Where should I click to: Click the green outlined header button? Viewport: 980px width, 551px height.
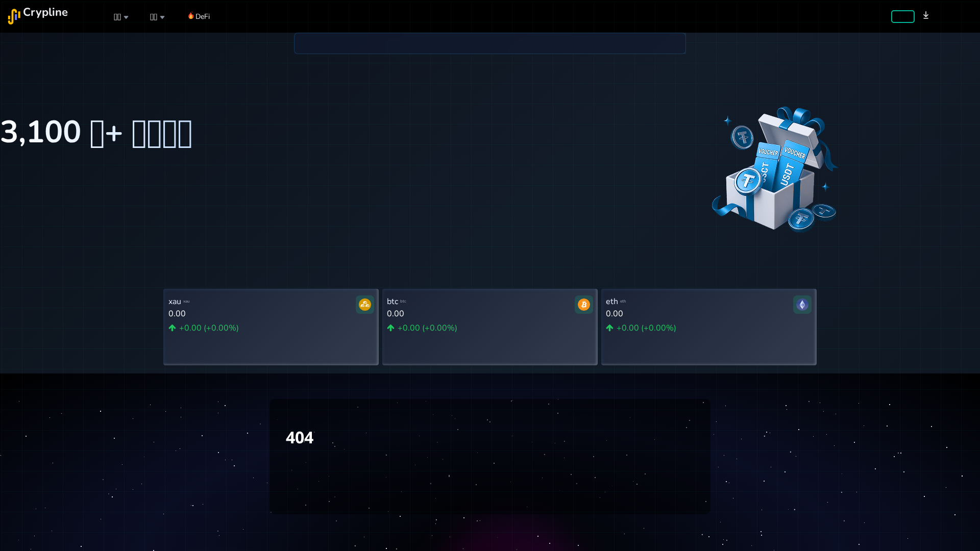coord(902,16)
